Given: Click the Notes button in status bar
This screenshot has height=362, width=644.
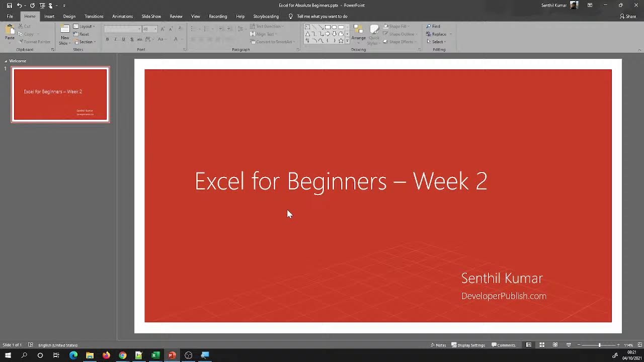Looking at the screenshot, I should (438, 345).
